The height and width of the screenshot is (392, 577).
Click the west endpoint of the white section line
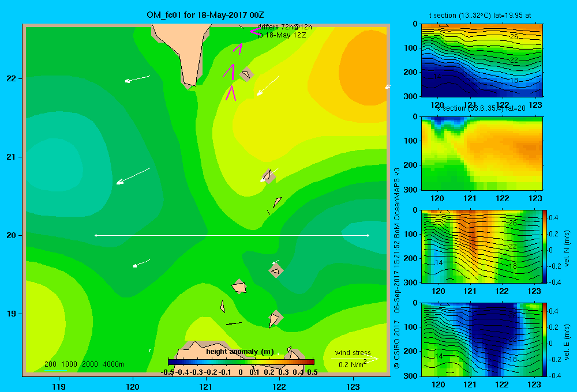pyautogui.click(x=96, y=235)
